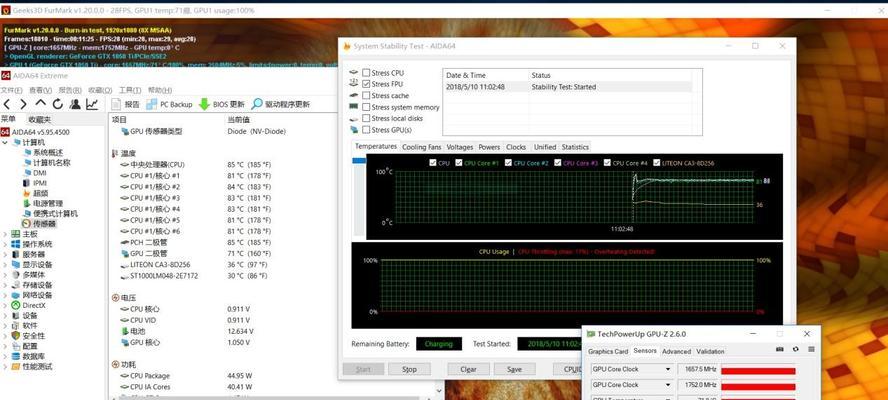Click the Clear button in stability test

468,369
